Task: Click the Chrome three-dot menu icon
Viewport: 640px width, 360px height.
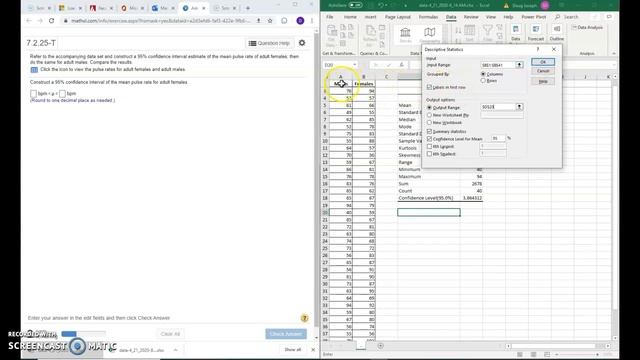Action: point(312,20)
